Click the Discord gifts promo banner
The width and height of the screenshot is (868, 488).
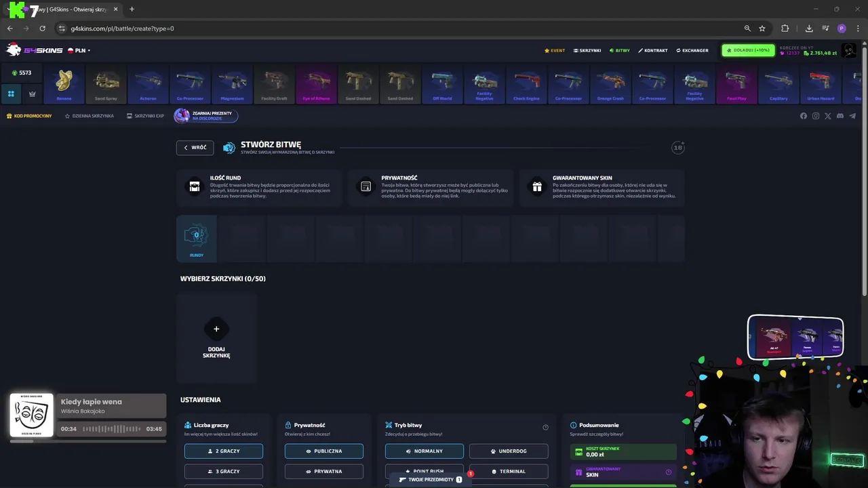pos(206,116)
